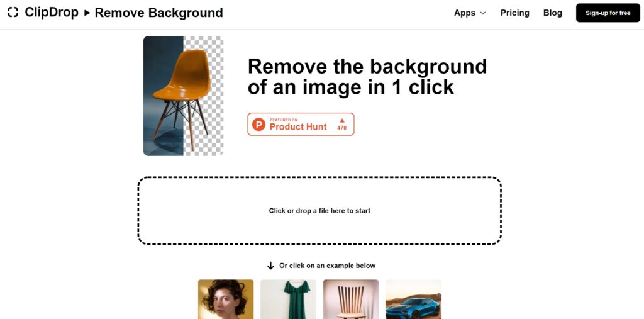The image size is (644, 319).
Task: Click the ClipDrop bracket logo icon
Action: tap(13, 13)
